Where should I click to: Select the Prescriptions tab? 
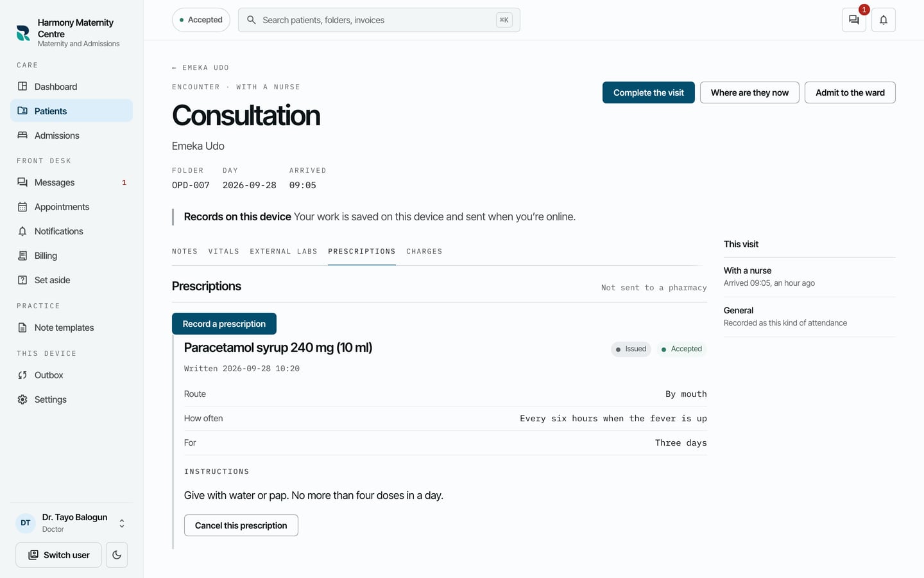pyautogui.click(x=362, y=252)
